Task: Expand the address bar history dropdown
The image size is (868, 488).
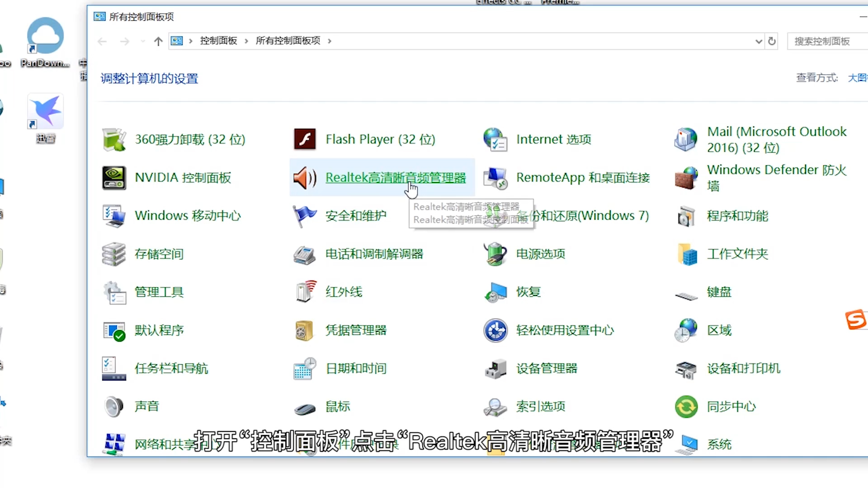Action: click(759, 42)
